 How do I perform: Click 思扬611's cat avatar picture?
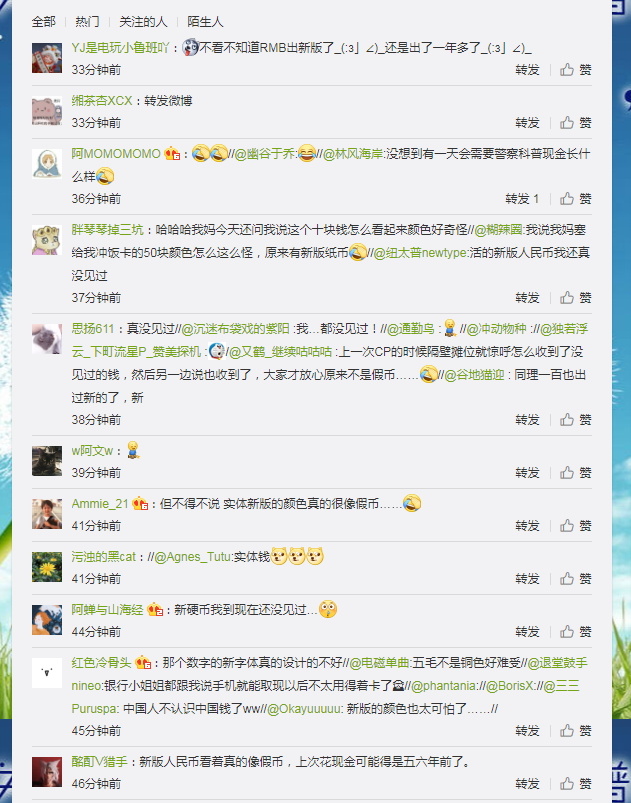click(x=47, y=339)
